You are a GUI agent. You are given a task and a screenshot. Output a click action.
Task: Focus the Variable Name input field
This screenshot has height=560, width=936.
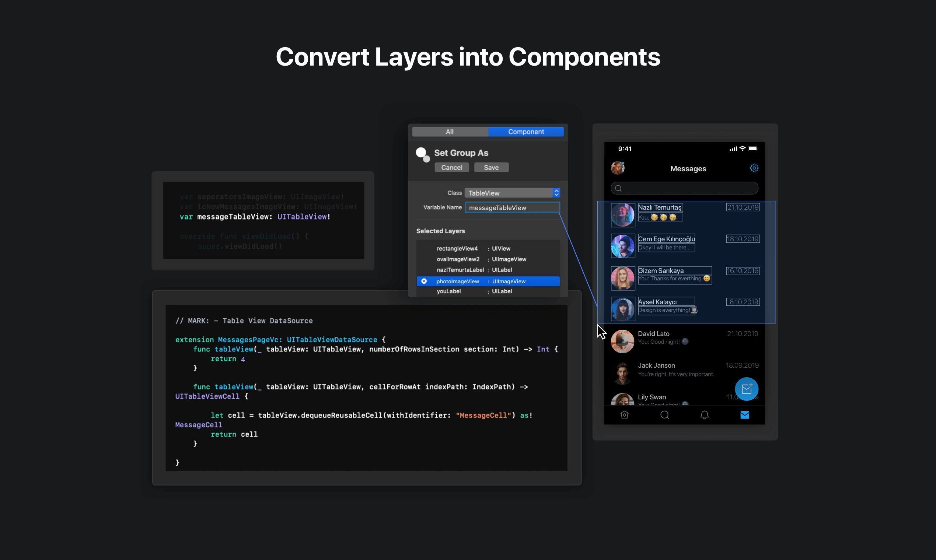click(512, 207)
